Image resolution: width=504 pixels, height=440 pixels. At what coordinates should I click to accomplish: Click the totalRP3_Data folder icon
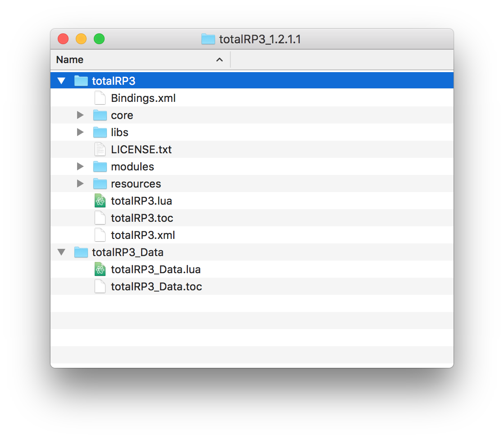[x=81, y=252]
